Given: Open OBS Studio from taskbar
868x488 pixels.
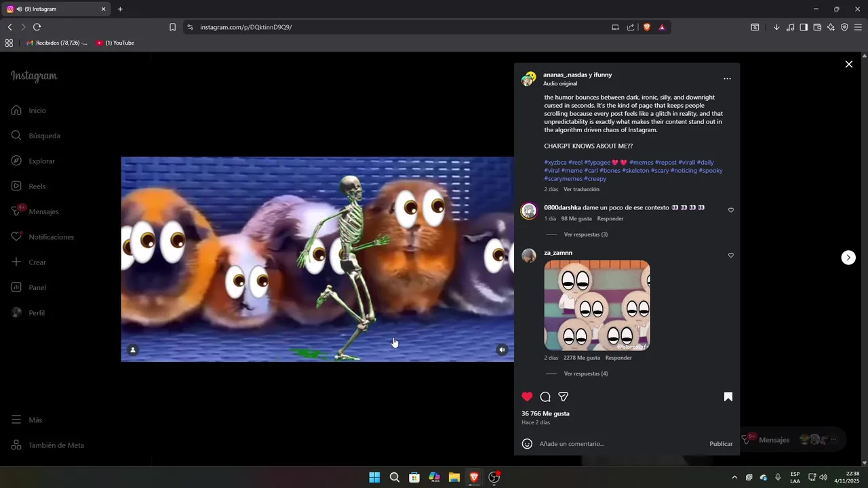Looking at the screenshot, I should 494,477.
